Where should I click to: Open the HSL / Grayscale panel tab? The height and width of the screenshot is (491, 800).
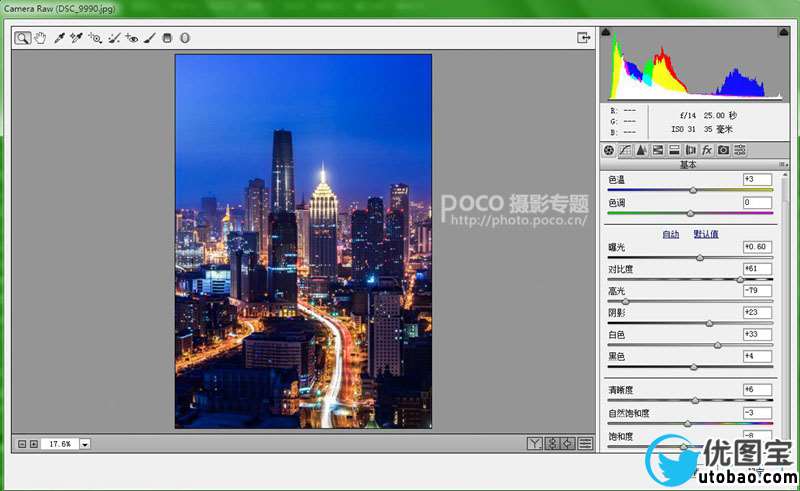(x=658, y=150)
